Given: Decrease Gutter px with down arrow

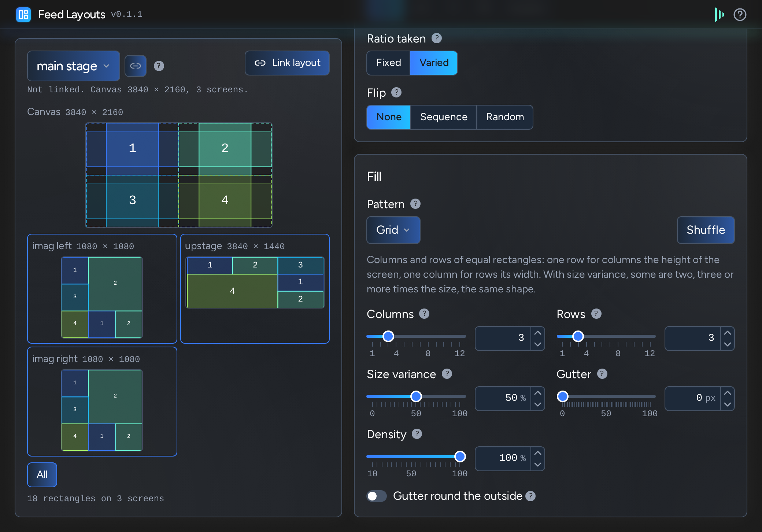Looking at the screenshot, I should pyautogui.click(x=728, y=404).
